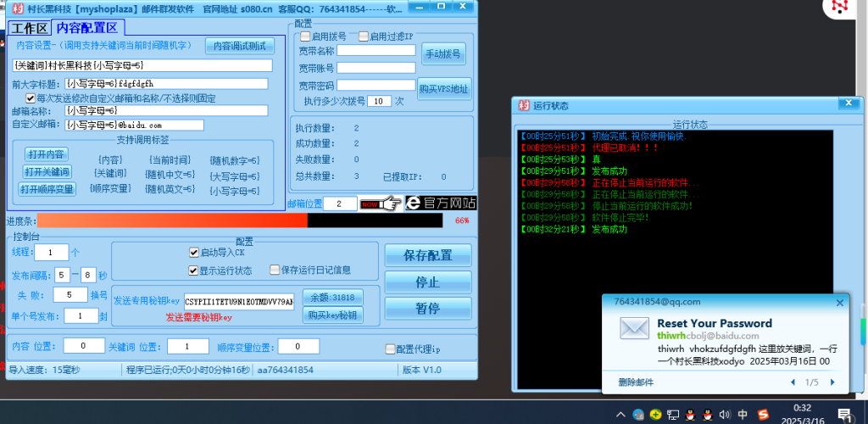Click the 打开关键词 button
This screenshot has height=424, width=868.
(47, 171)
